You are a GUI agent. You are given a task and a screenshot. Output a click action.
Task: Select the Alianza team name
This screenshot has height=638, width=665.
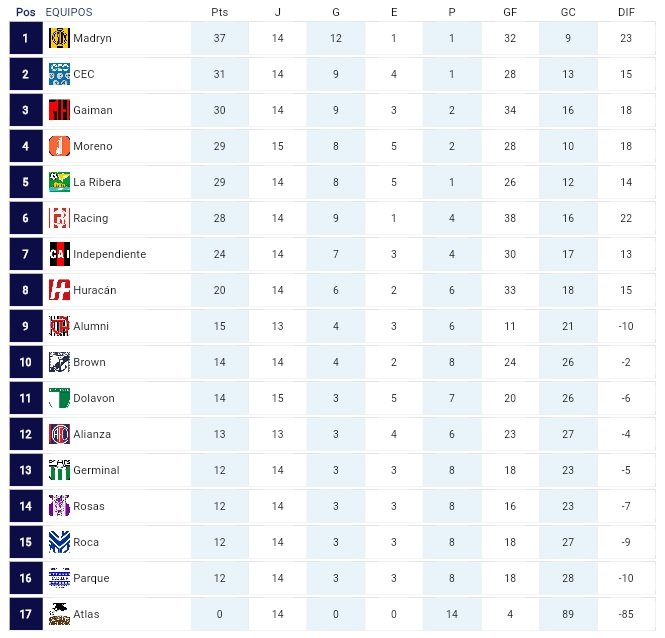tap(92, 434)
